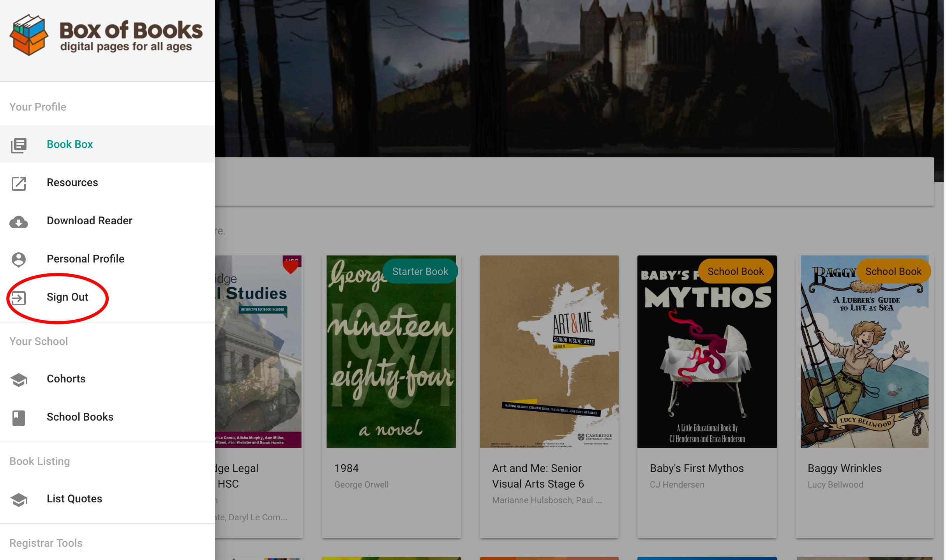Image resolution: width=946 pixels, height=560 pixels.
Task: Click the 'Registrar Tools' section heading
Action: click(46, 543)
